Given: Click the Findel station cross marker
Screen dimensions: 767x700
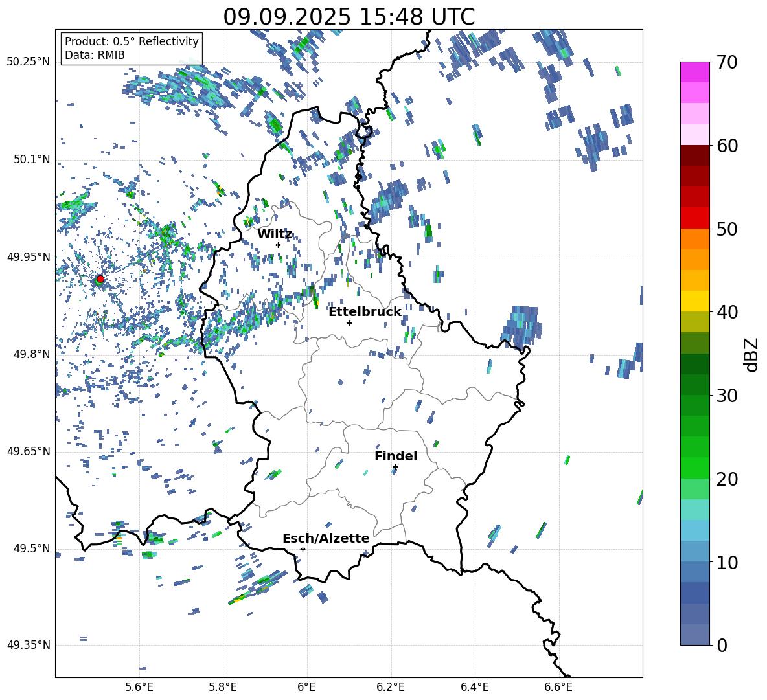Looking at the screenshot, I should click(x=395, y=468).
